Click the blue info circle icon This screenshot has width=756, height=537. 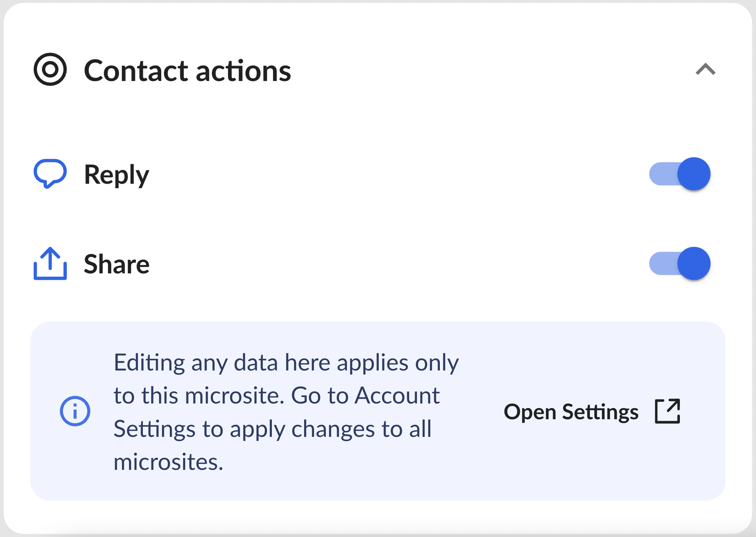pyautogui.click(x=75, y=411)
